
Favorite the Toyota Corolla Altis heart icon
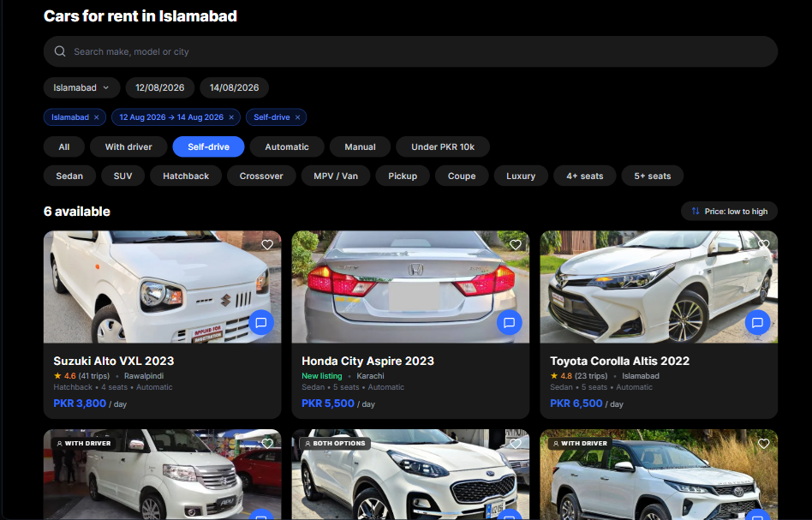(x=764, y=244)
